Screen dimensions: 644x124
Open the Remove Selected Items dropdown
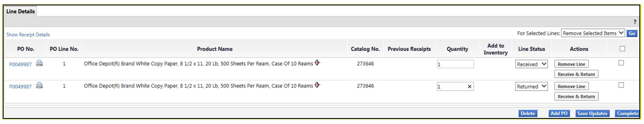tap(593, 33)
